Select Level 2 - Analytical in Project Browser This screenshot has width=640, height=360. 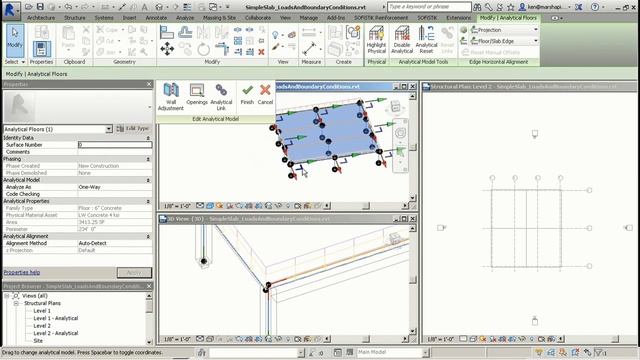[56, 333]
